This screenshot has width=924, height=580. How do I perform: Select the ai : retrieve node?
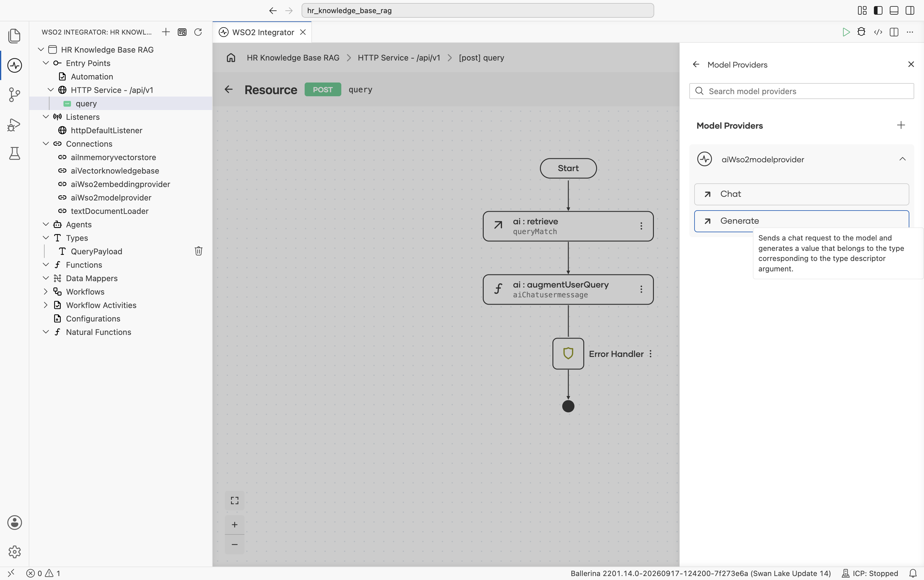coord(568,226)
